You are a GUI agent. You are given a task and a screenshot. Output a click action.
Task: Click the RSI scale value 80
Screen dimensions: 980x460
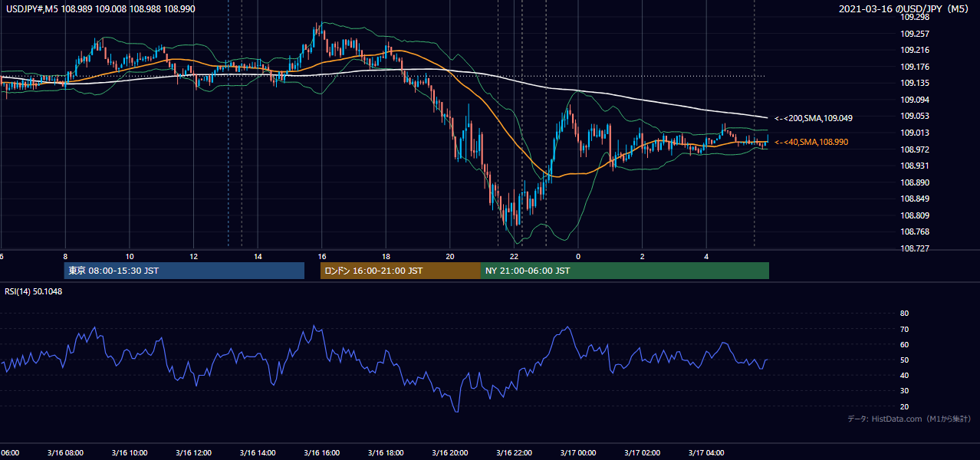point(904,314)
